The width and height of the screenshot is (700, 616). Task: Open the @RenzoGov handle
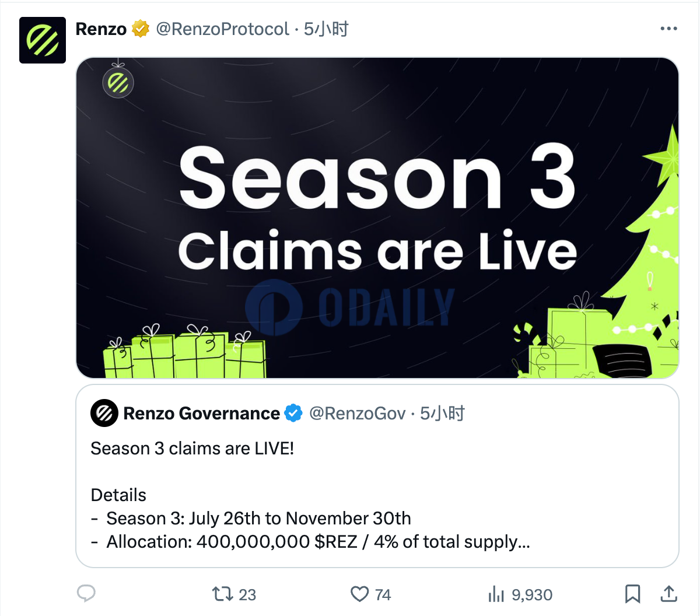(x=357, y=414)
